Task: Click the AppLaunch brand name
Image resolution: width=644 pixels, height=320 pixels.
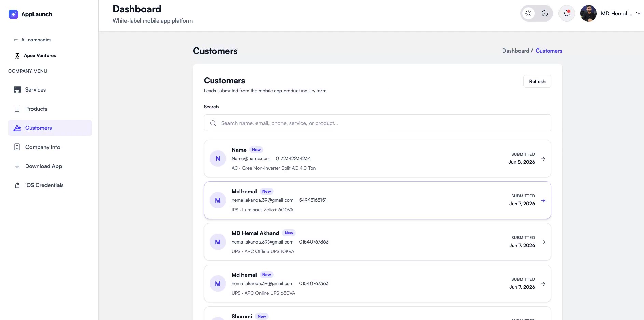Action: click(x=37, y=14)
